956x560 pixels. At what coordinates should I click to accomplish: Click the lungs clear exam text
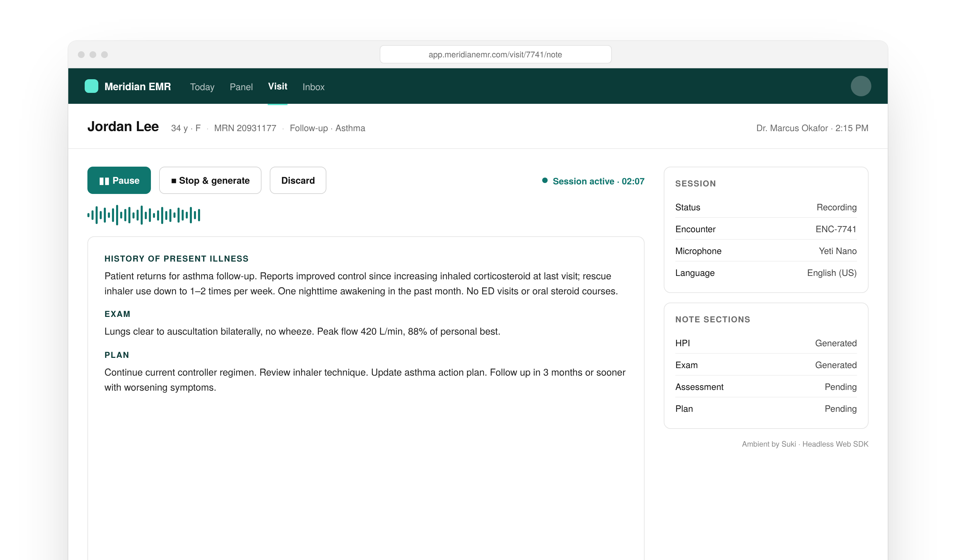pos(303,332)
